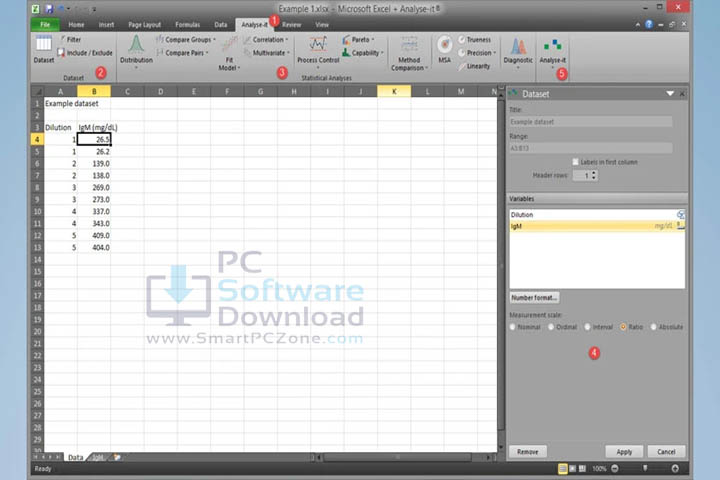
Task: Toggle the Labels in first column checkbox
Action: [x=575, y=162]
